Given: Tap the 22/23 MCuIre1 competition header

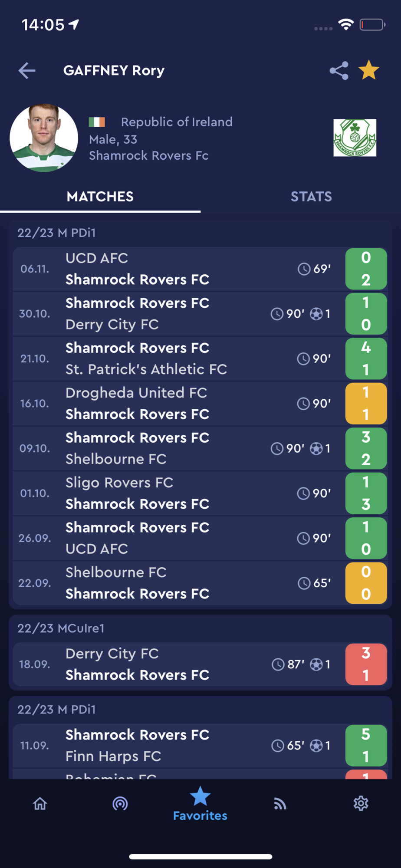Looking at the screenshot, I should pyautogui.click(x=61, y=628).
